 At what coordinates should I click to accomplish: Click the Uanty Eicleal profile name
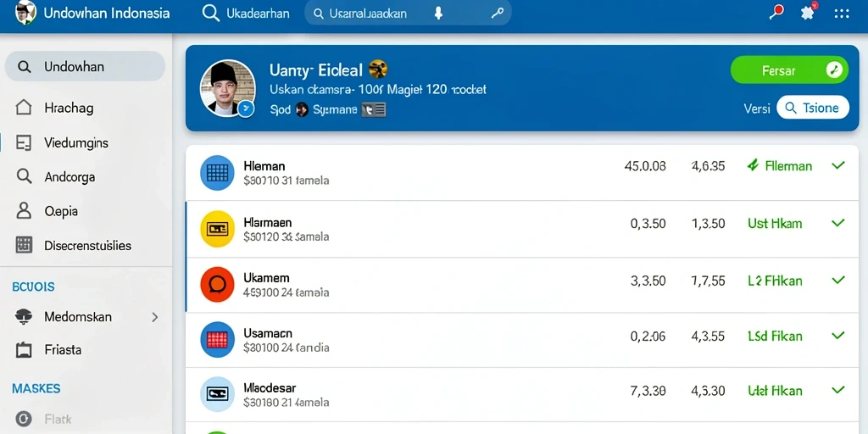[x=315, y=70]
